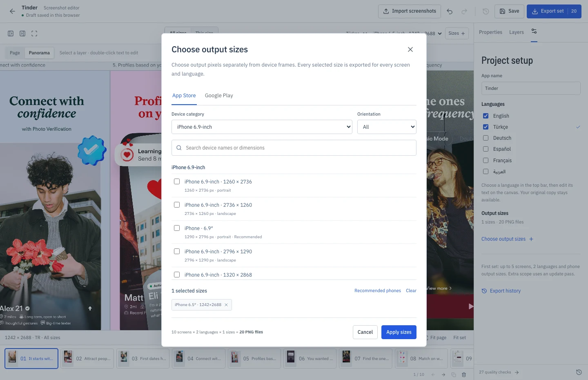
Task: Switch to Panorama view mode
Action: click(x=39, y=53)
